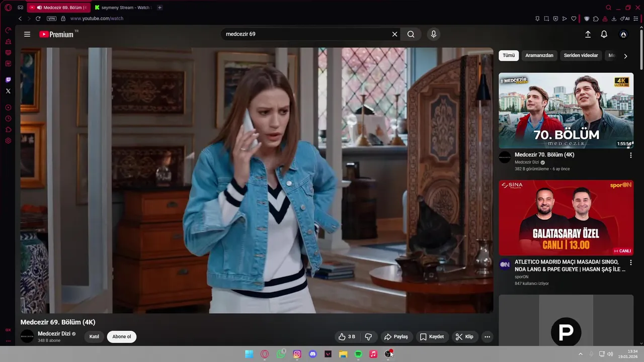Viewport: 644px width, 362px height.
Task: Clear the search text with X
Action: 395,34
